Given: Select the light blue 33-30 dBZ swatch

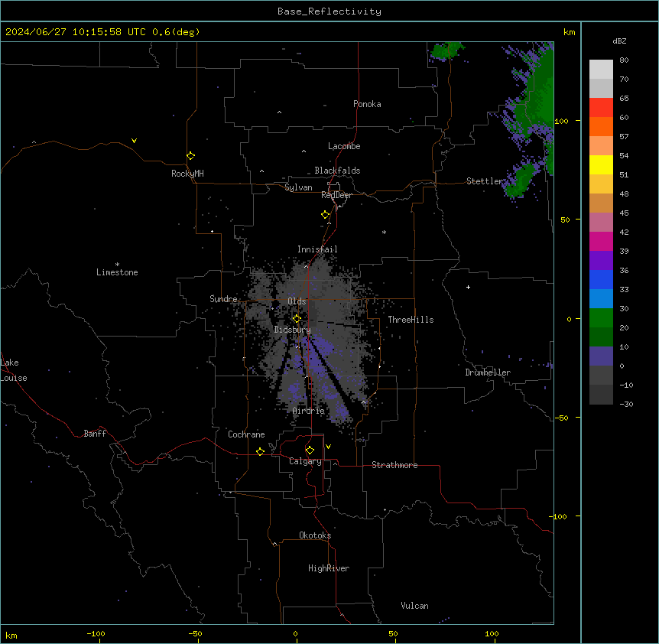Looking at the screenshot, I should 601,299.
